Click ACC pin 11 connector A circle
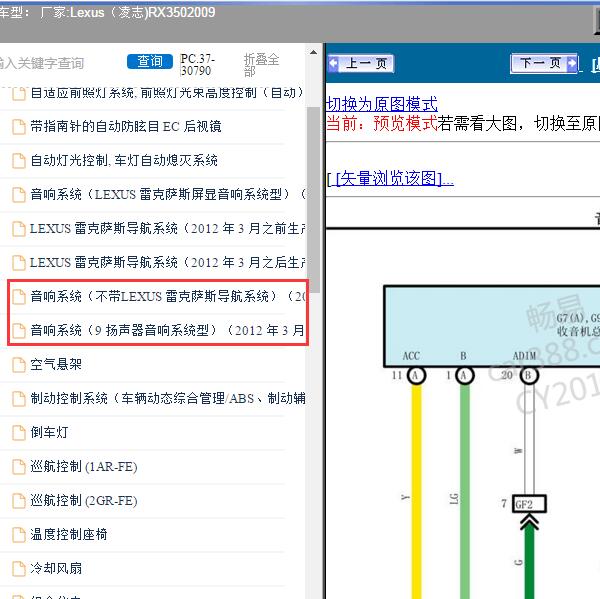This screenshot has width=600, height=599. click(x=416, y=375)
